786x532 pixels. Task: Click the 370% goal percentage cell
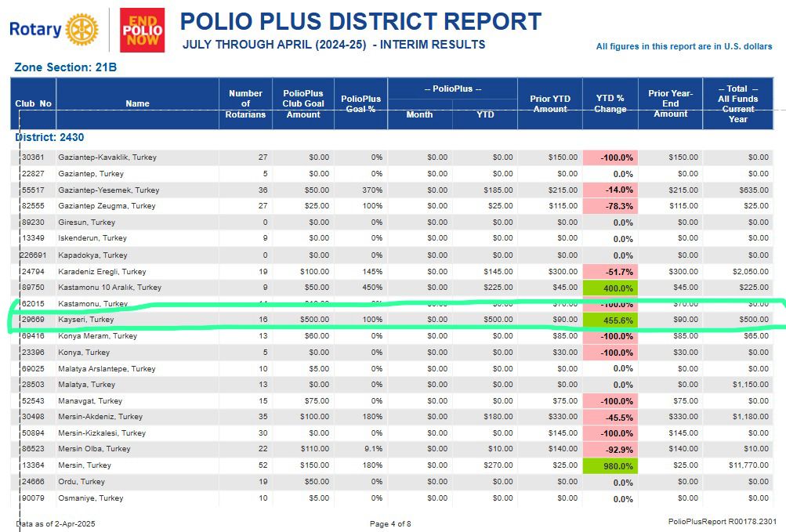click(x=372, y=190)
